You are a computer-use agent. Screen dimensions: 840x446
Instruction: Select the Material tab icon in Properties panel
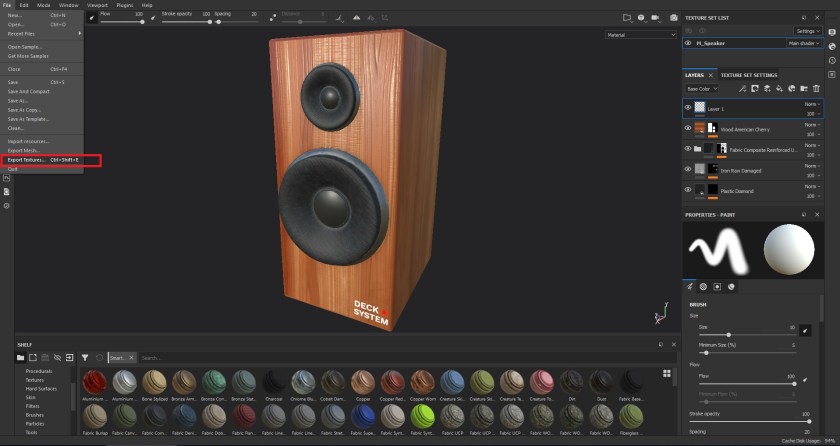click(x=731, y=286)
